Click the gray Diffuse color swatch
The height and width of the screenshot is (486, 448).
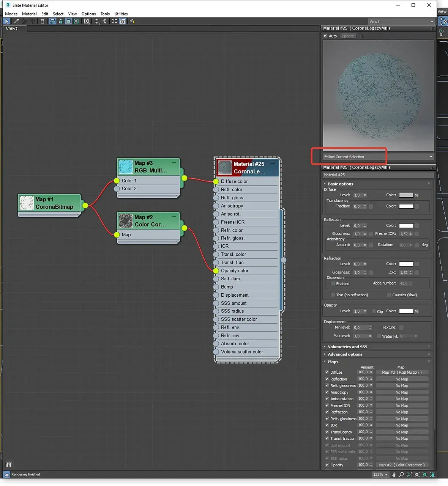tap(406, 195)
